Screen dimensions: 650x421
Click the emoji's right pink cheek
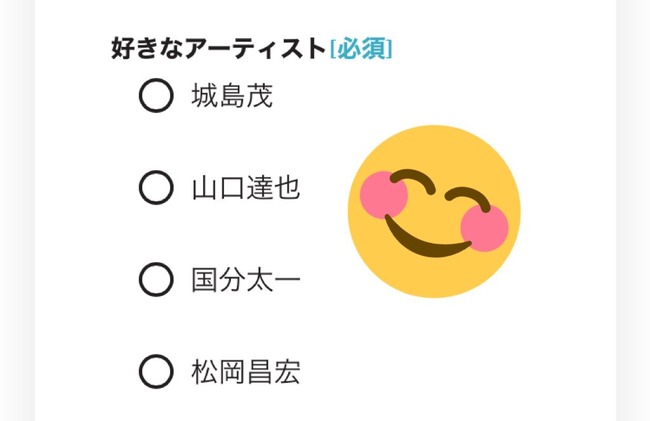click(485, 229)
